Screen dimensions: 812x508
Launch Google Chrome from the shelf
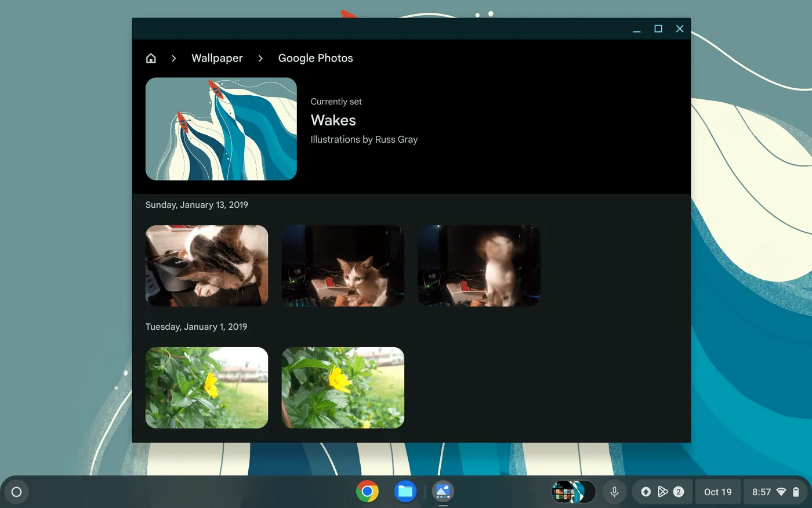367,492
